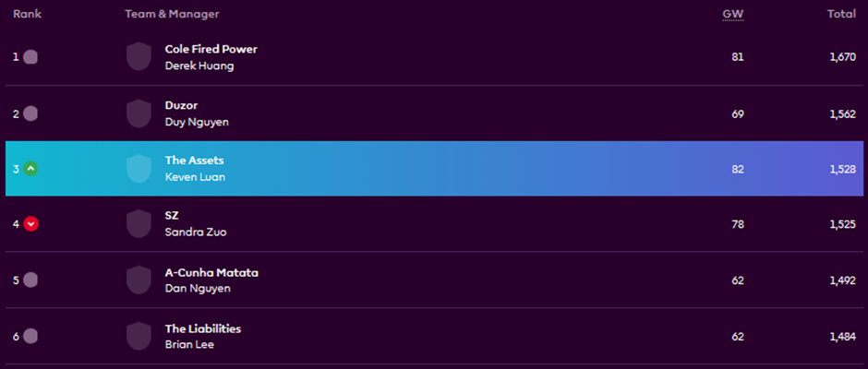
Task: Select The Assets team name
Action: coord(194,161)
